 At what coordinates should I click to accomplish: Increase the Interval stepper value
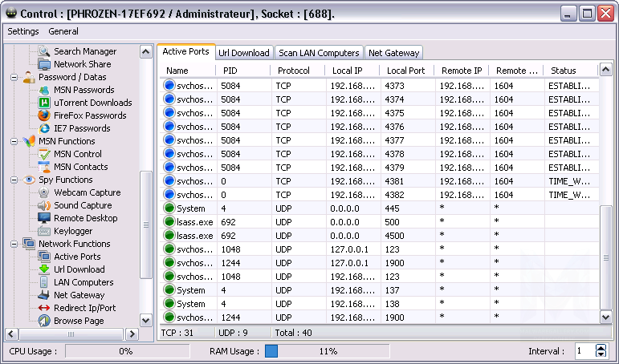(x=601, y=347)
